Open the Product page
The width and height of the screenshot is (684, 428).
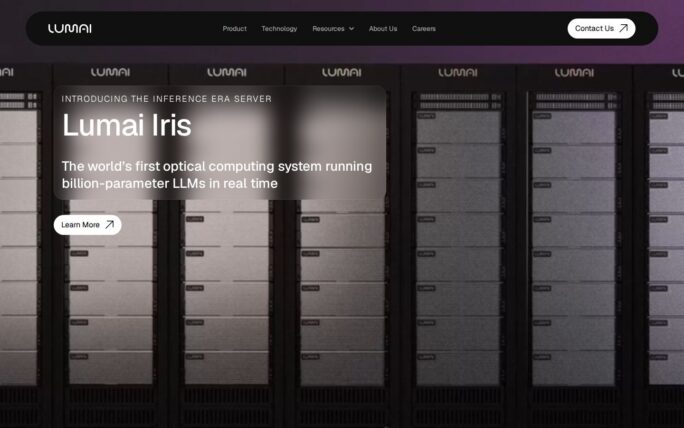pyautogui.click(x=234, y=28)
